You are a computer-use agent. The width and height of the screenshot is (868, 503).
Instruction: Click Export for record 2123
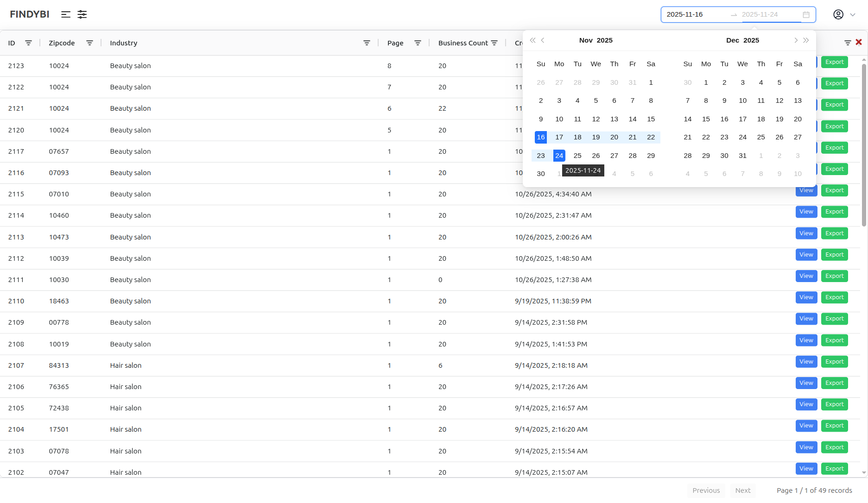835,62
